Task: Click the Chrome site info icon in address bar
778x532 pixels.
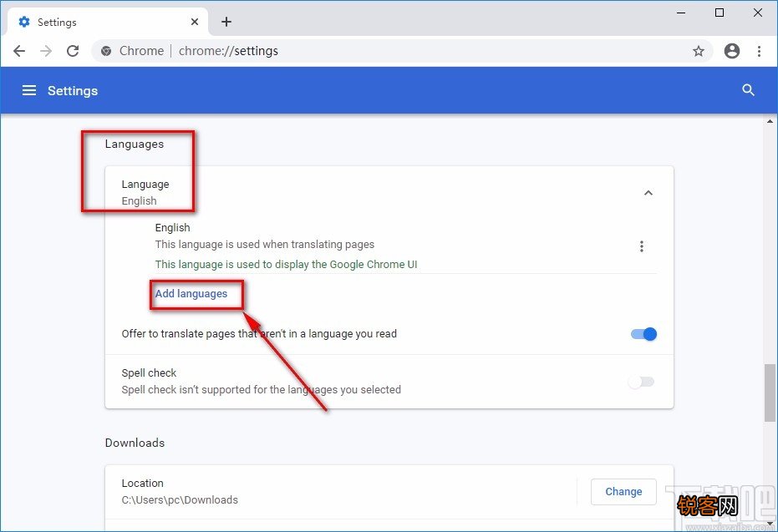Action: (106, 51)
